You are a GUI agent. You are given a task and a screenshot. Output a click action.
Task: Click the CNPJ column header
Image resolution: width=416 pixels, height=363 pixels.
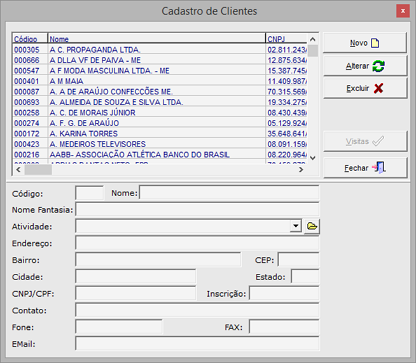coord(286,39)
